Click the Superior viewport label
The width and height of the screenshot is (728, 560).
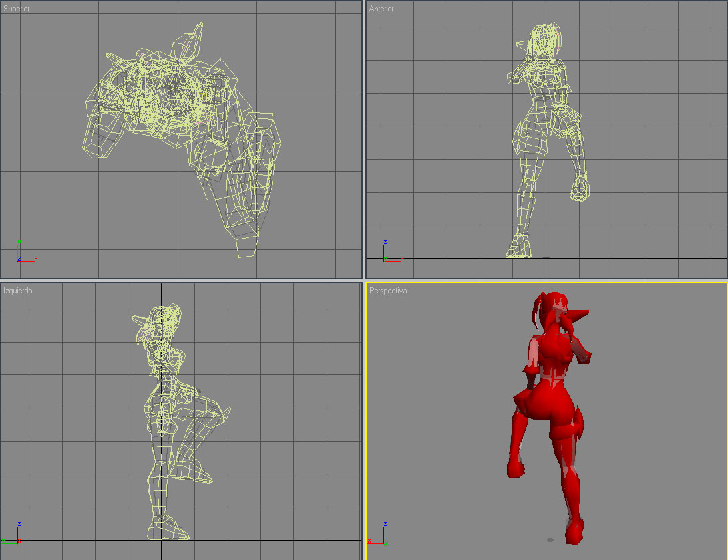pyautogui.click(x=16, y=9)
